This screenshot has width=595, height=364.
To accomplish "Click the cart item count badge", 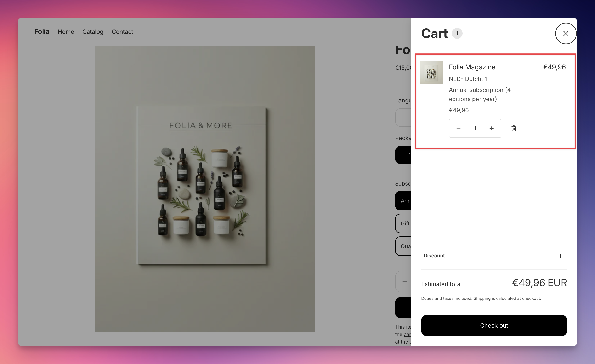I will [457, 33].
